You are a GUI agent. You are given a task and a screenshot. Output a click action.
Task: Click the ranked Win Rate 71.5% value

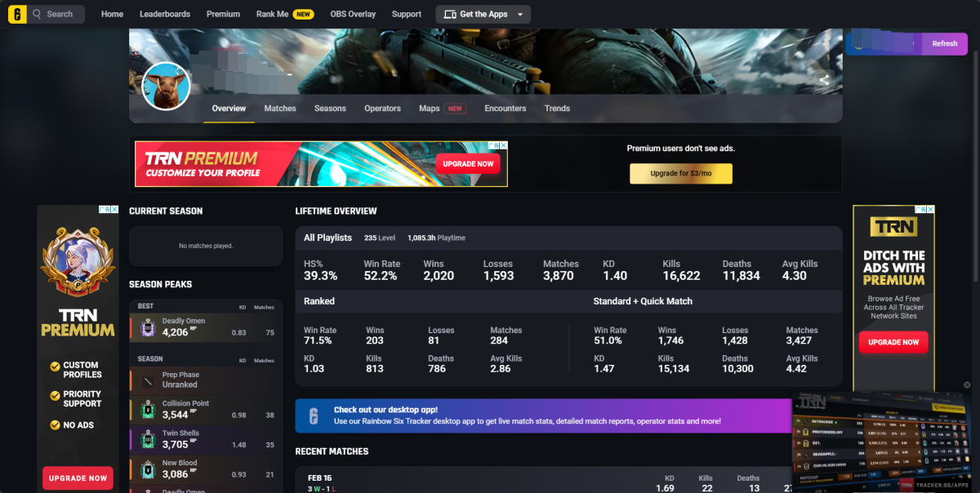click(x=318, y=340)
